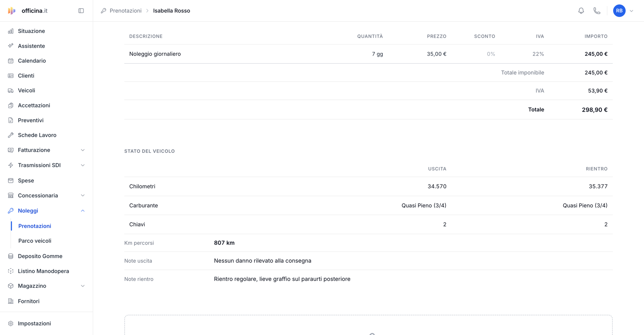Click the officina.it logo
This screenshot has height=335, width=644.
(28, 11)
